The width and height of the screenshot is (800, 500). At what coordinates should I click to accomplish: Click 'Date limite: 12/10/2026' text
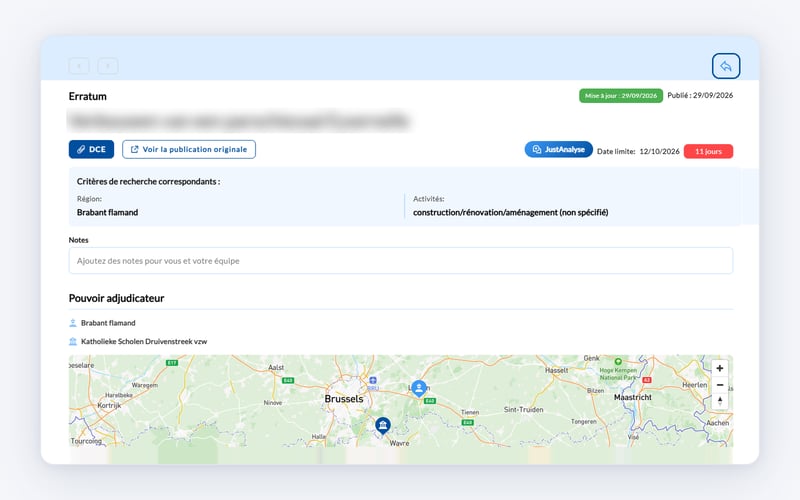(x=638, y=152)
